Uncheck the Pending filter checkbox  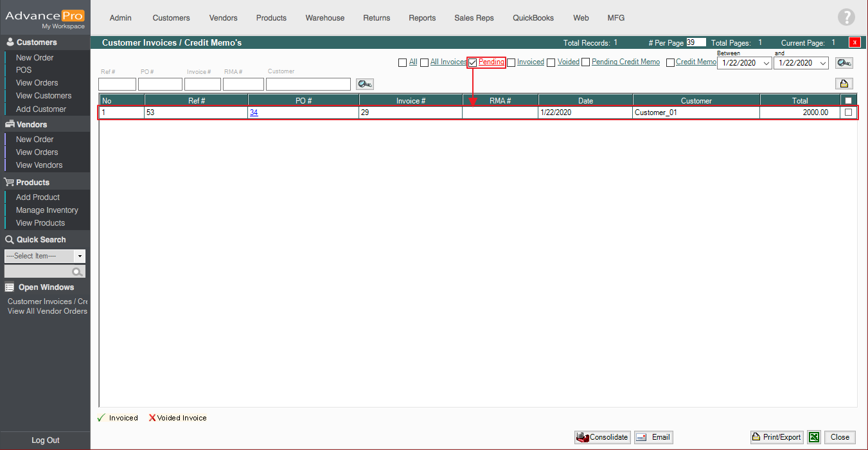tap(473, 62)
